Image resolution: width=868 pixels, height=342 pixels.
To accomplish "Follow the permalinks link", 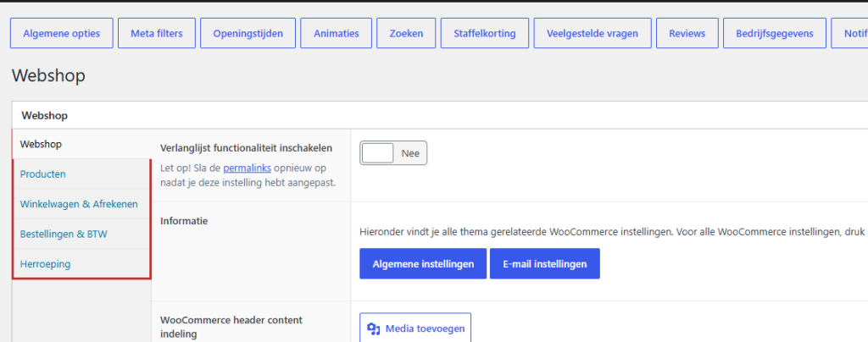I will pos(247,168).
